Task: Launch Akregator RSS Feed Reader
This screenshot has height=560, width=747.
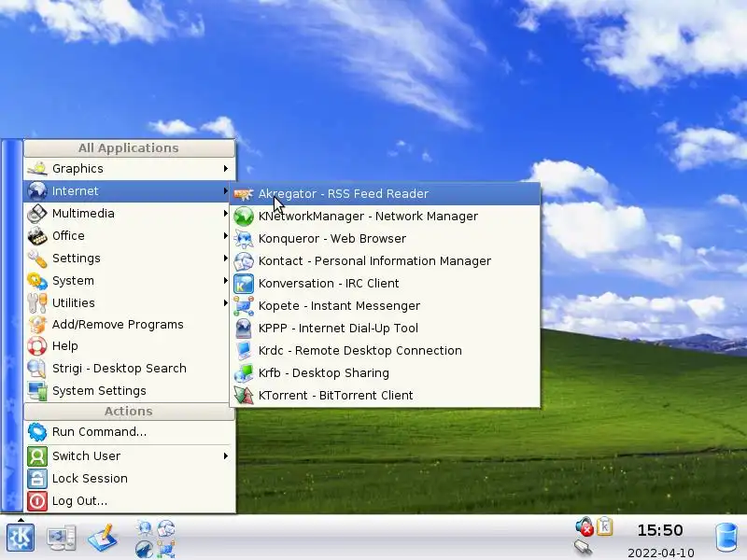Action: click(x=385, y=194)
